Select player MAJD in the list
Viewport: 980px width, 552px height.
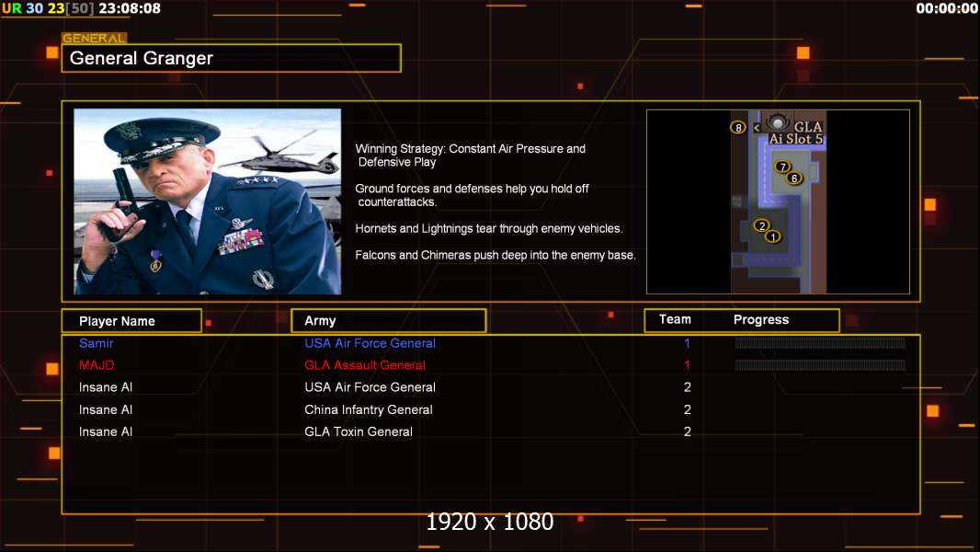(97, 365)
